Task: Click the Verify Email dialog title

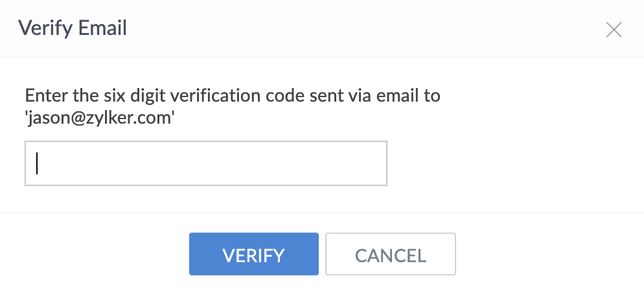Action: (x=72, y=28)
